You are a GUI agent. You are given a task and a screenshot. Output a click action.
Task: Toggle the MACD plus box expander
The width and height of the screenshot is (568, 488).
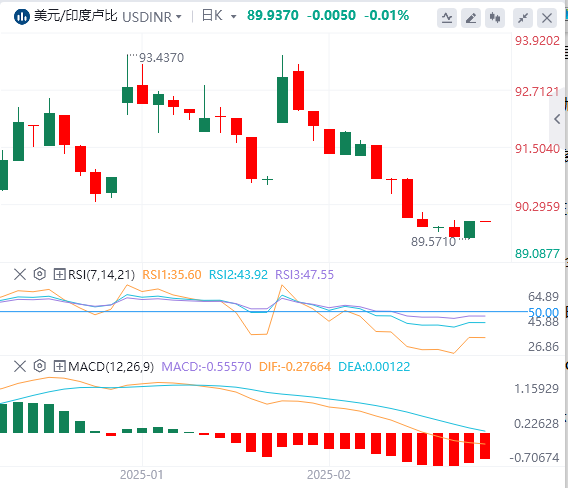point(59,366)
